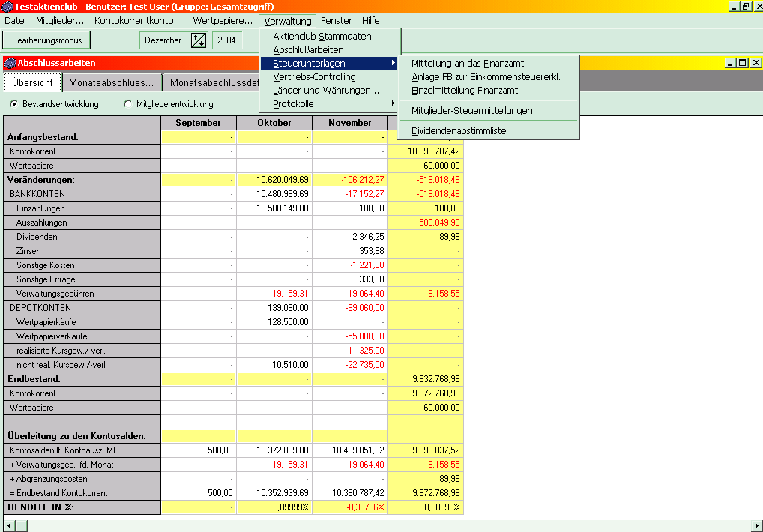Image resolution: width=763 pixels, height=532 pixels.
Task: Switch to the Monatsabschlussdetails tab
Action: [211, 82]
